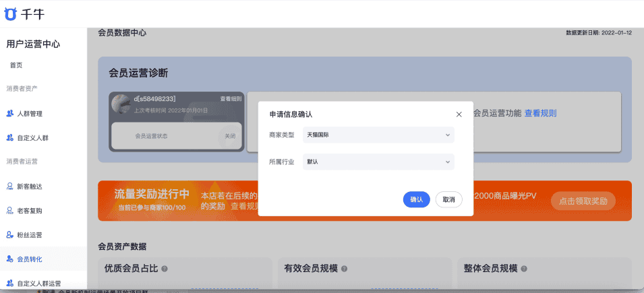Open the 查看规则 link
The height and width of the screenshot is (293, 644).
[541, 113]
